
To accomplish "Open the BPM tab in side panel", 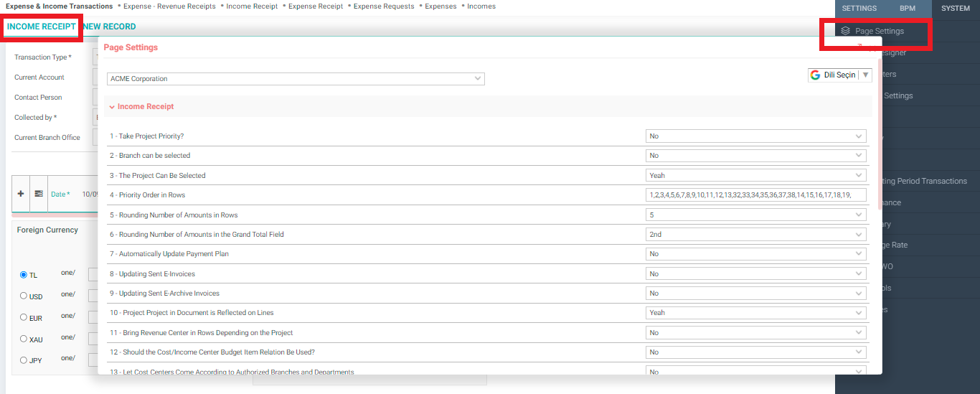I will coord(907,9).
